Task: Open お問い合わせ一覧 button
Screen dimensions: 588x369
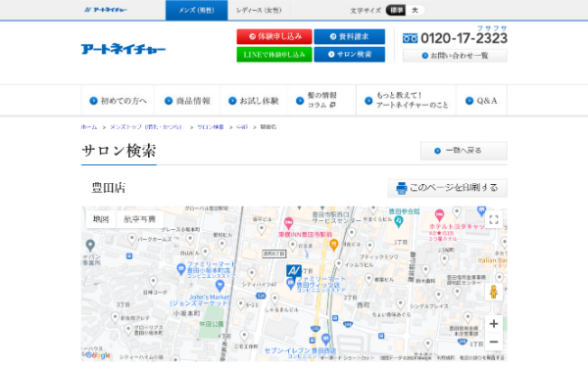Action: coord(455,56)
